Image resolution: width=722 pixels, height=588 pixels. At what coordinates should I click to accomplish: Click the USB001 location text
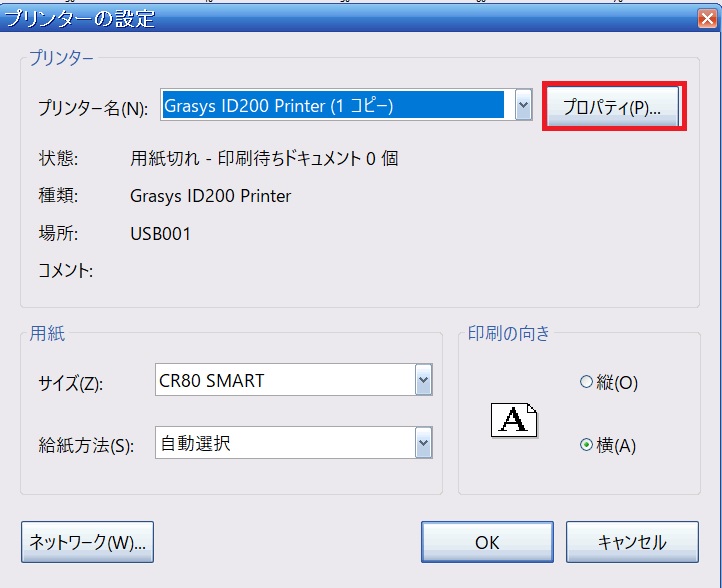coord(160,234)
